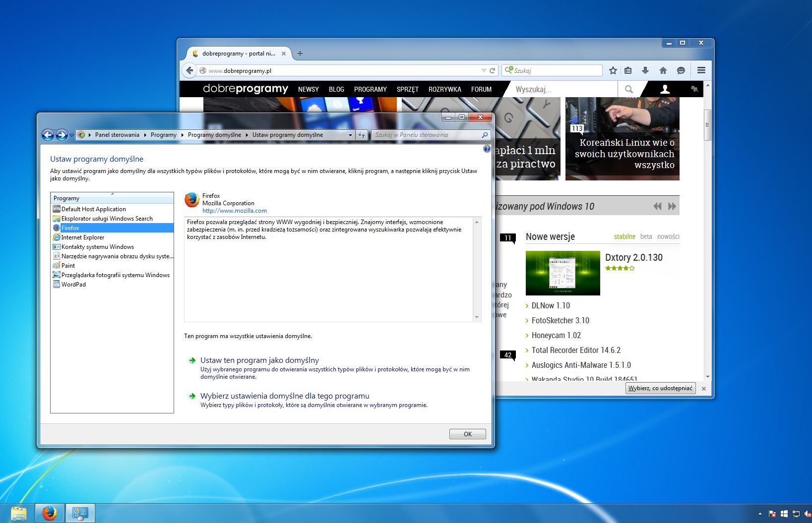
Task: Expand the Ustaw programy domyślne breadcrumb dropdown
Action: click(350, 134)
